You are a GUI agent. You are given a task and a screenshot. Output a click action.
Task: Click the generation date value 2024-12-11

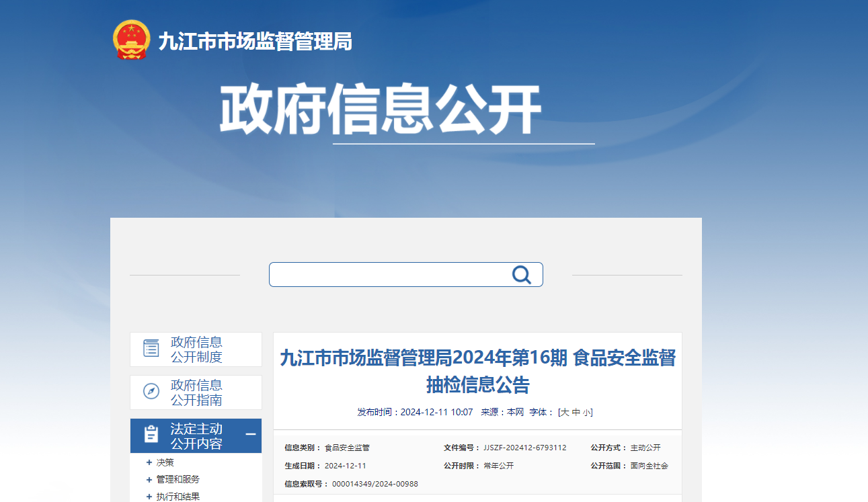pos(346,466)
